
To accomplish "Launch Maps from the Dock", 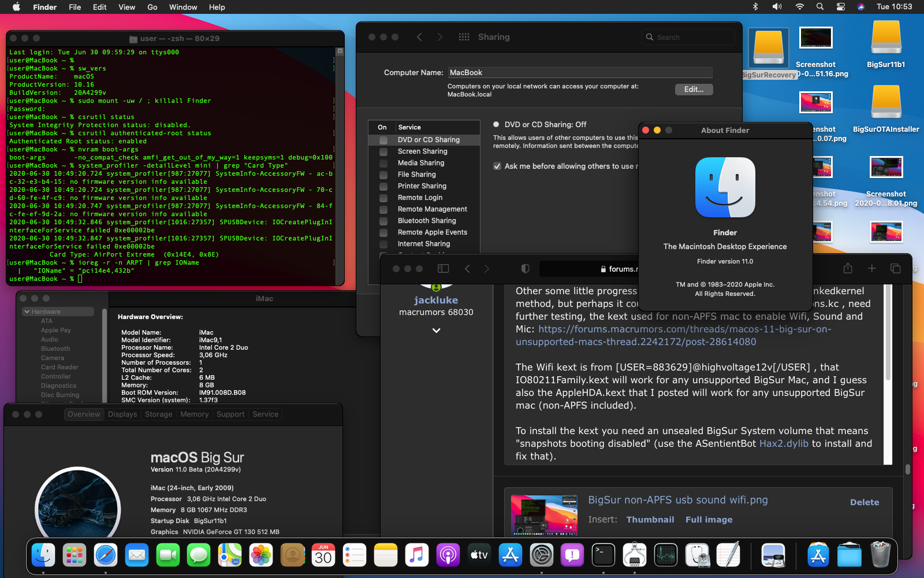I will point(230,556).
